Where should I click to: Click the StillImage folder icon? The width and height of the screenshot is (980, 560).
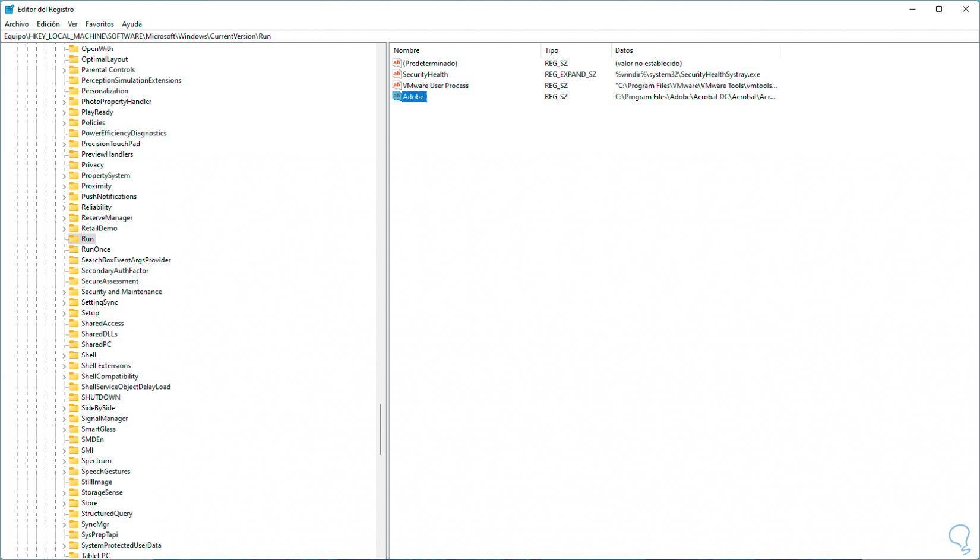74,482
